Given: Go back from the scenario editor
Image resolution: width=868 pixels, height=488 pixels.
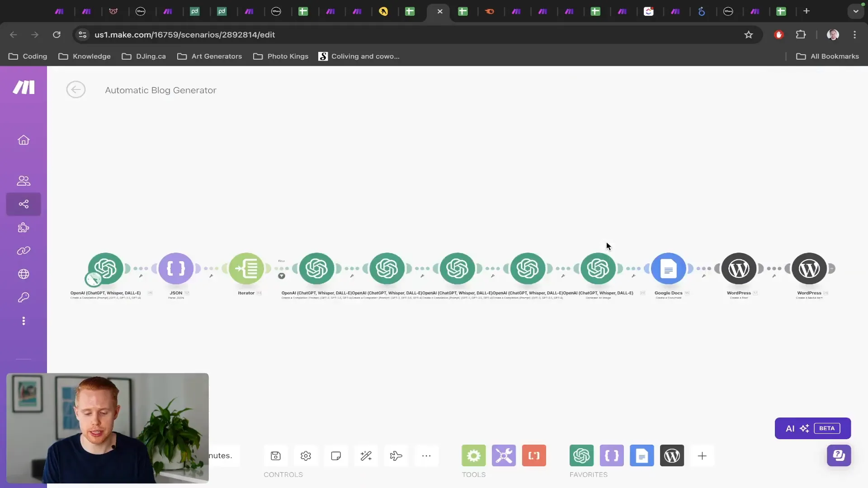Looking at the screenshot, I should coord(76,89).
